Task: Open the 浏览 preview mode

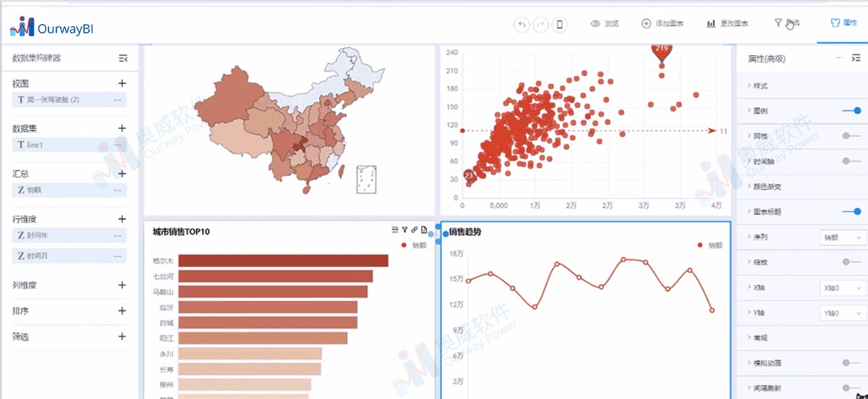Action: coord(605,23)
